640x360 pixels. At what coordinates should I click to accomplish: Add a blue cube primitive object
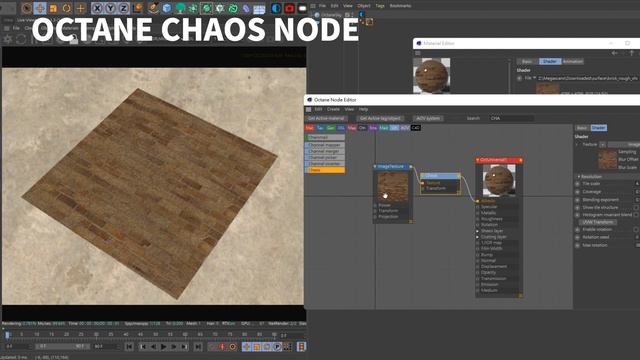[x=167, y=8]
